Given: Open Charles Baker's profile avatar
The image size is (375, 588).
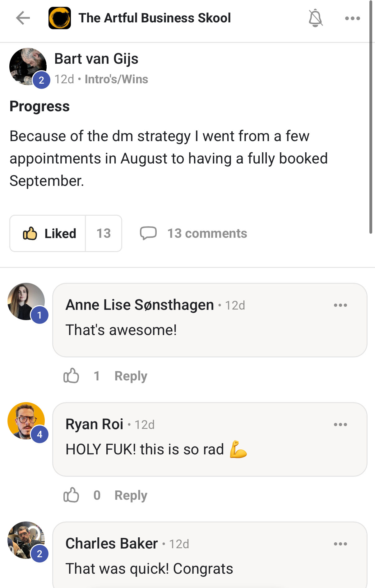Looking at the screenshot, I should point(26,540).
